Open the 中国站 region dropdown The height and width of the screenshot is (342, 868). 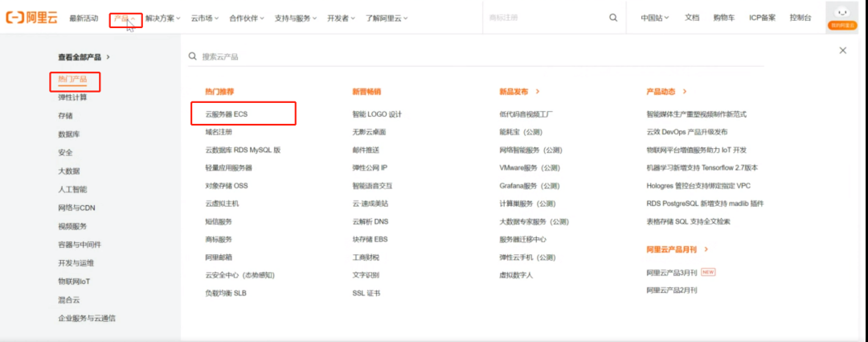coord(655,18)
